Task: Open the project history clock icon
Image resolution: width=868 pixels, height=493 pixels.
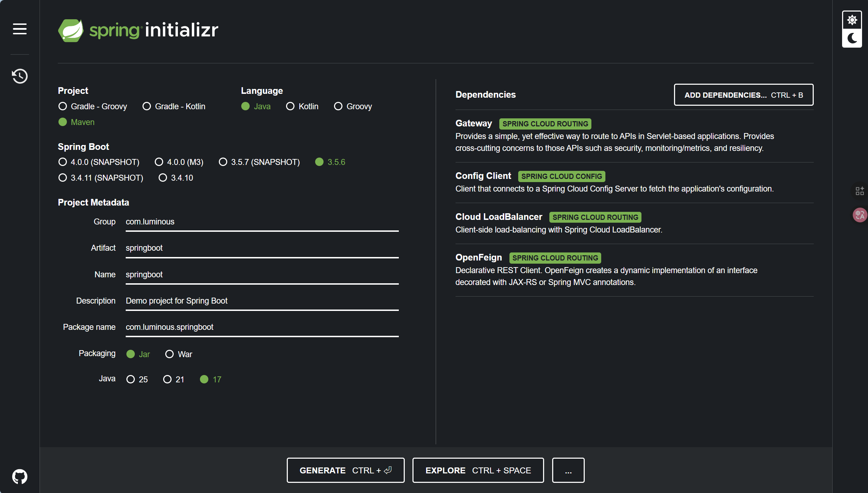Action: (x=20, y=76)
